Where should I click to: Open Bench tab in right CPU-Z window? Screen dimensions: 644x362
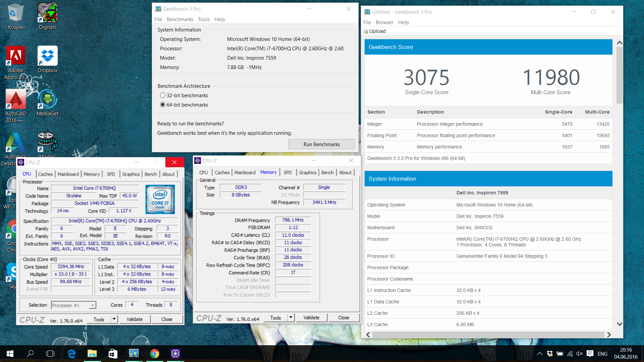327,173
